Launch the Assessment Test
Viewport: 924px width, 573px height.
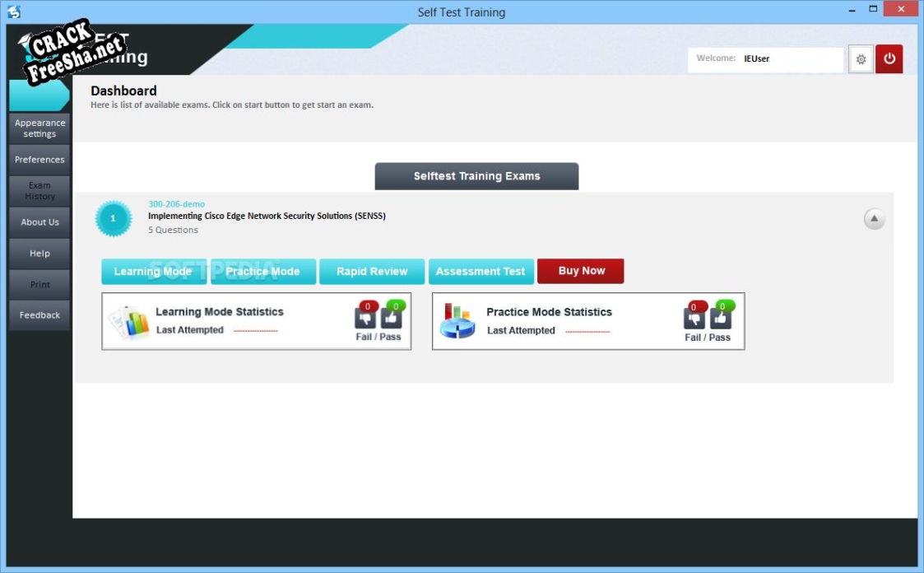[x=481, y=272]
